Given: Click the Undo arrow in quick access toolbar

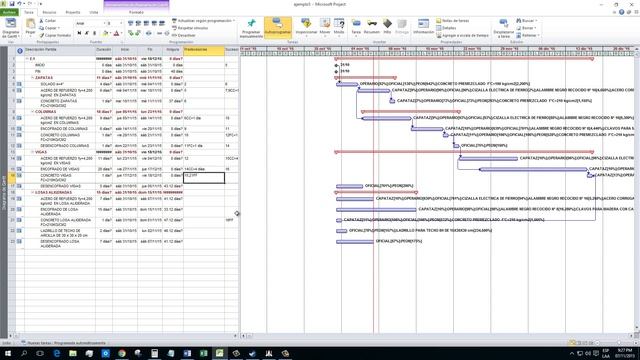Looking at the screenshot, I should click(x=19, y=4).
